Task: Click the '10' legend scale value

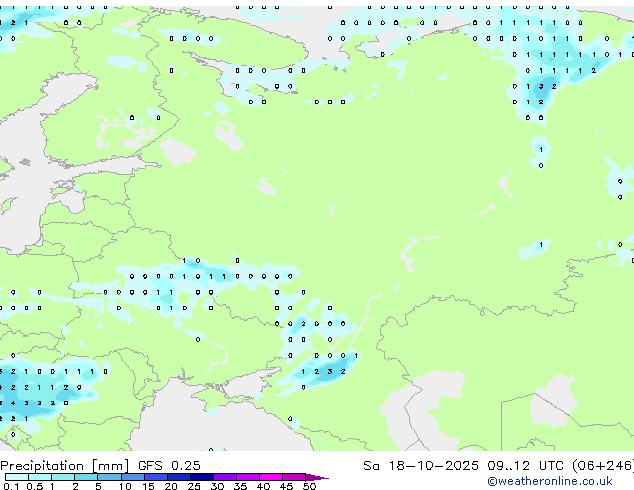Action: coord(125,486)
